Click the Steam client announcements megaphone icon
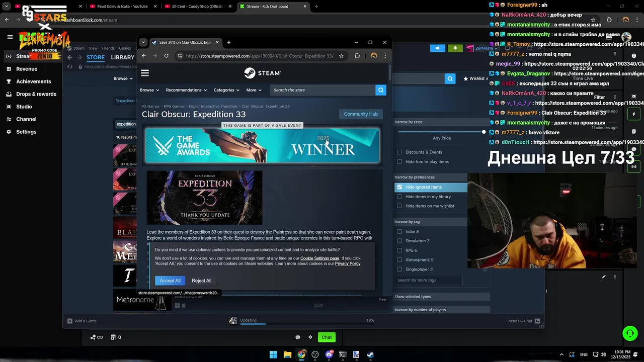This screenshot has height=362, width=644. click(x=438, y=48)
